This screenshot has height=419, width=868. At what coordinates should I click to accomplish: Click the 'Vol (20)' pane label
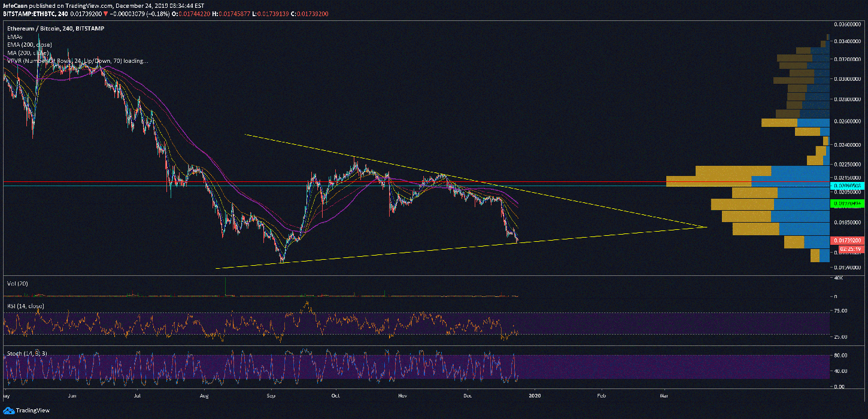click(17, 284)
